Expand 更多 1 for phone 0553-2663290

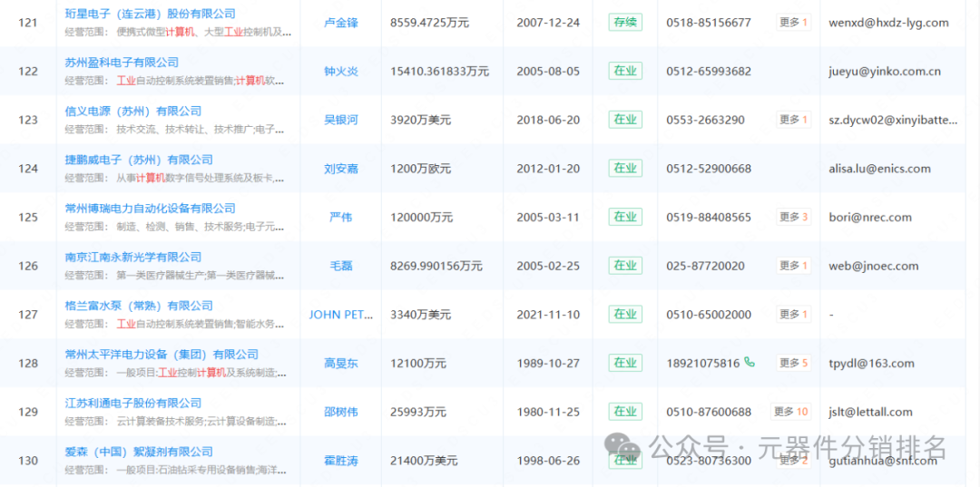[794, 119]
